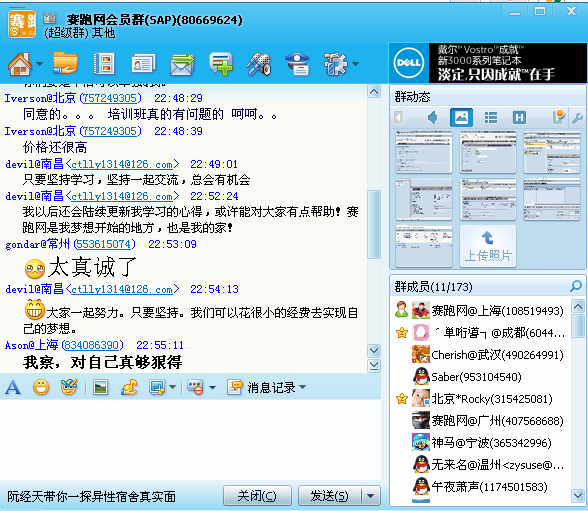The width and height of the screenshot is (588, 511).
Task: Click the font style letter A icon
Action: (13, 387)
